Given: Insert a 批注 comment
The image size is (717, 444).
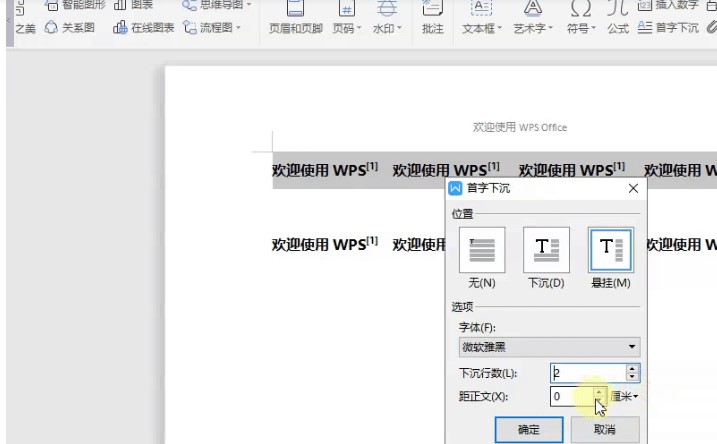Looking at the screenshot, I should [433, 28].
